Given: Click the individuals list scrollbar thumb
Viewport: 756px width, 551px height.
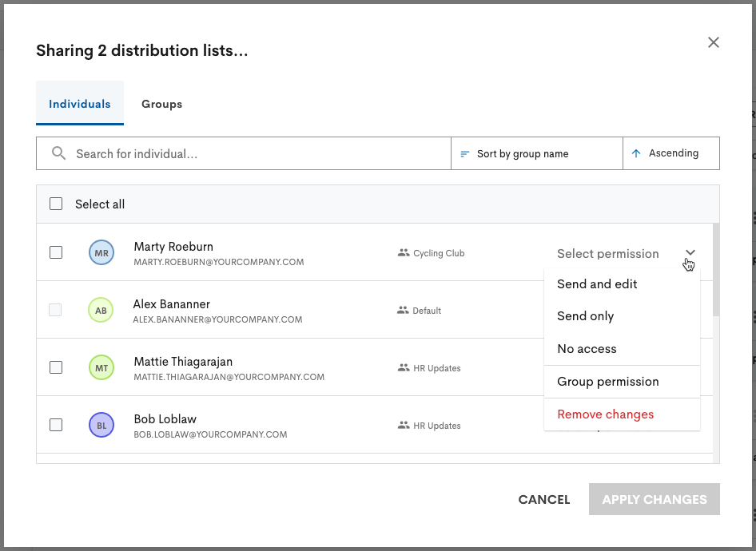Looking at the screenshot, I should coord(716,270).
